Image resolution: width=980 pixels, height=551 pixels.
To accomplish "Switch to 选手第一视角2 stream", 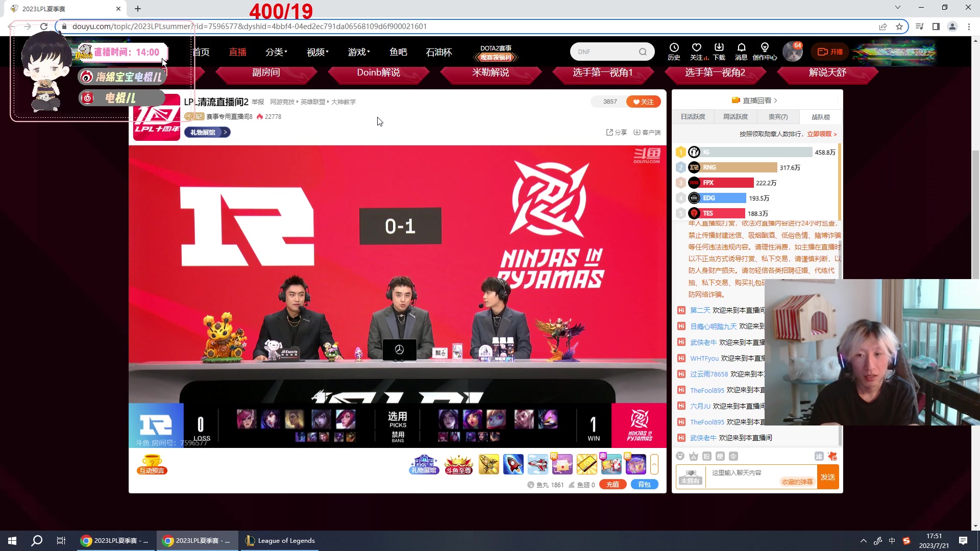I will 715,72.
